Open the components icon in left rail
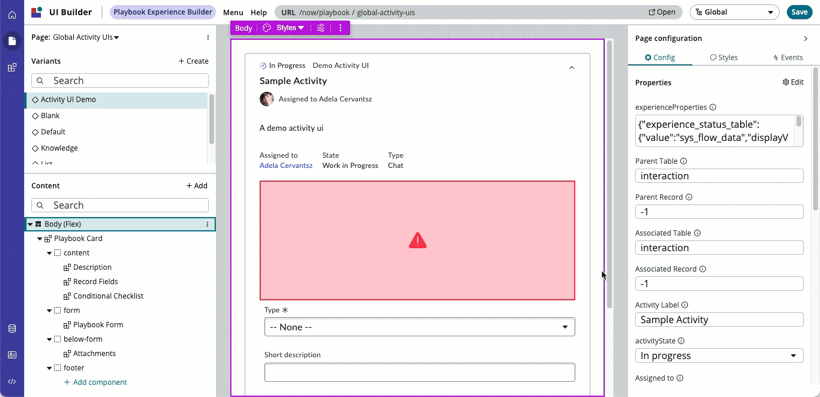 pos(12,67)
